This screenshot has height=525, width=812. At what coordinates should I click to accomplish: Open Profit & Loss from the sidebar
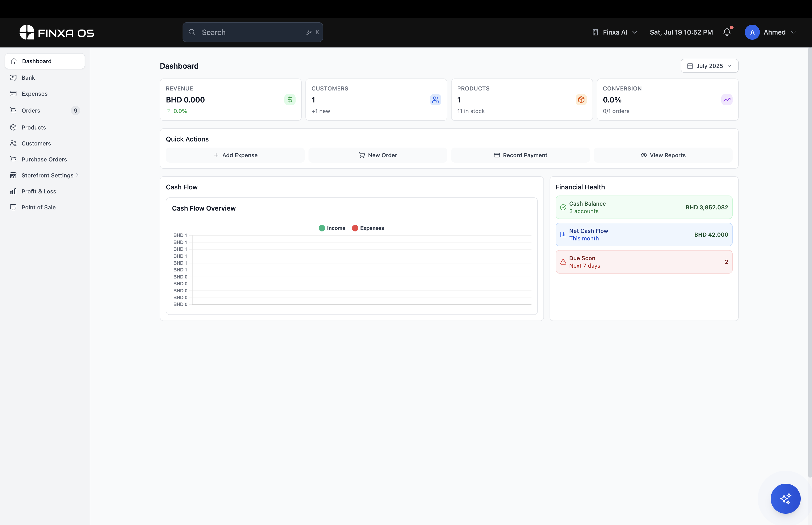[39, 191]
